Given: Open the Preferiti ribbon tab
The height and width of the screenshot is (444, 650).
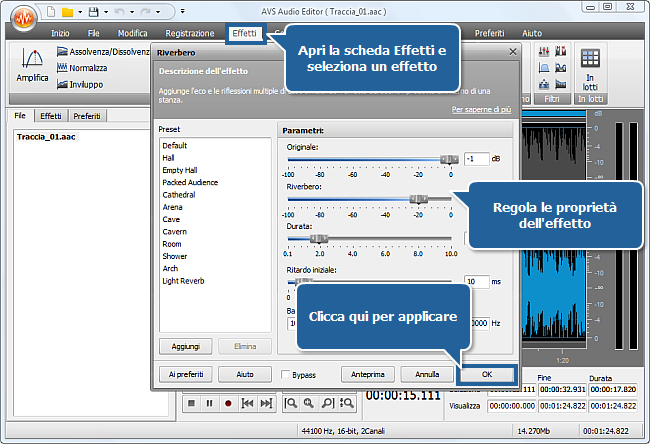Looking at the screenshot, I should pyautogui.click(x=490, y=33).
